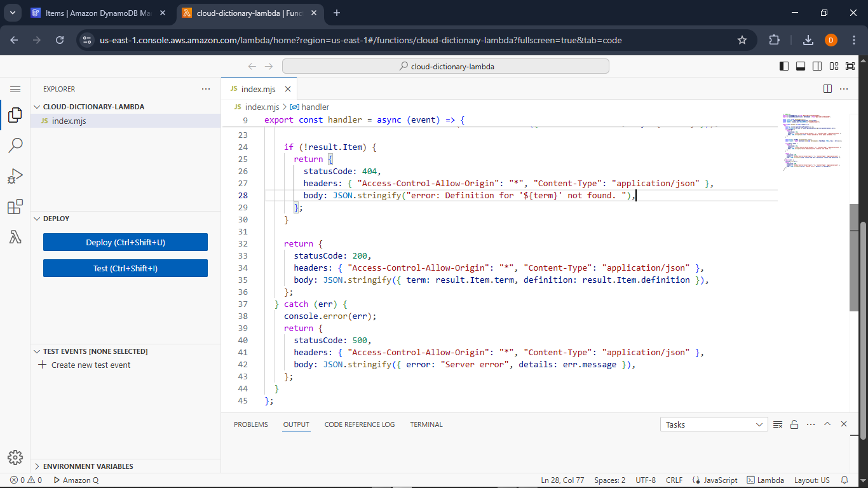
Task: Click the Deploy (Ctrl+Shift+U) button
Action: [125, 242]
